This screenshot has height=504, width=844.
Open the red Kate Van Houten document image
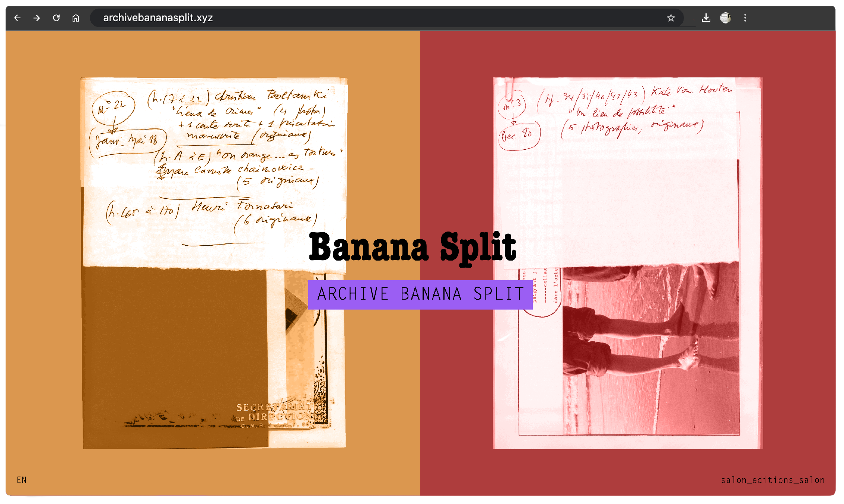[628, 263]
